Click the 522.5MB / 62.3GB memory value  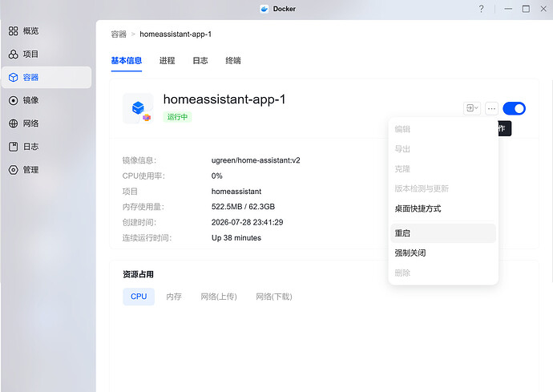[x=243, y=207]
